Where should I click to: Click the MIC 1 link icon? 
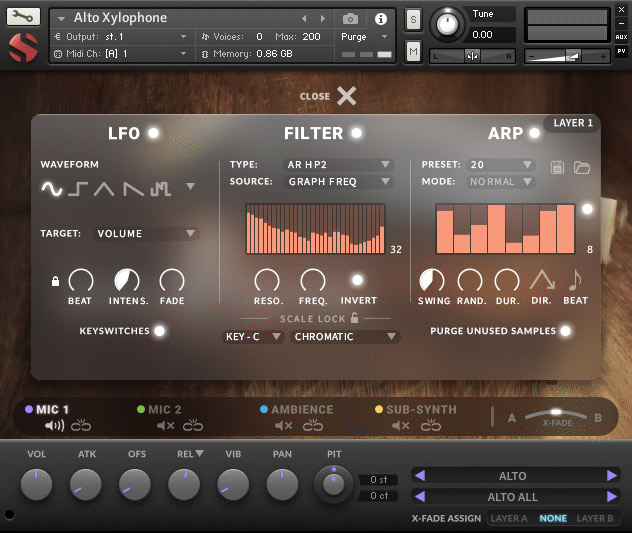point(81,425)
